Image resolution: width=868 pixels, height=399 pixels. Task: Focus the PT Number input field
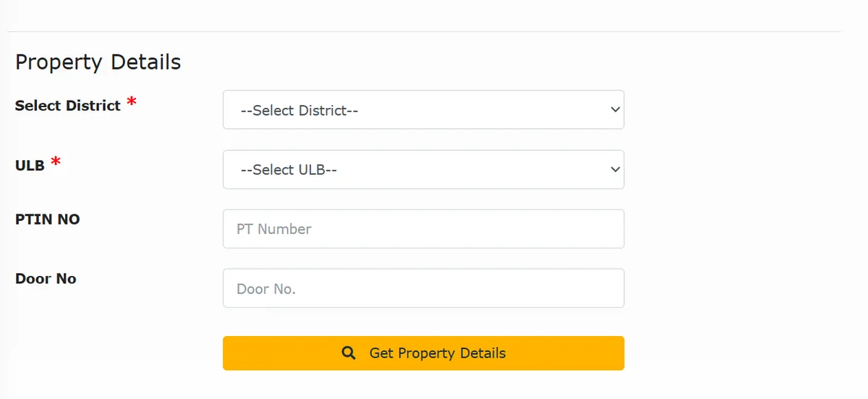423,229
